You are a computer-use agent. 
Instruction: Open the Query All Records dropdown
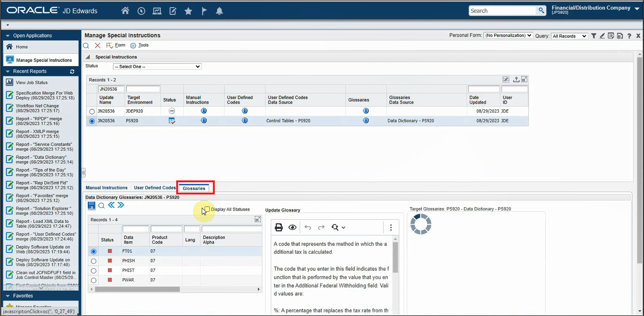[569, 36]
